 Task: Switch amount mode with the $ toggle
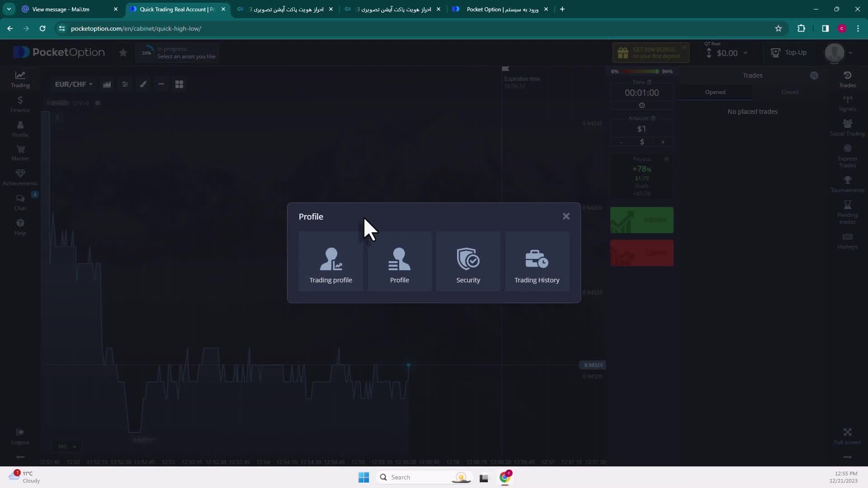(642, 142)
